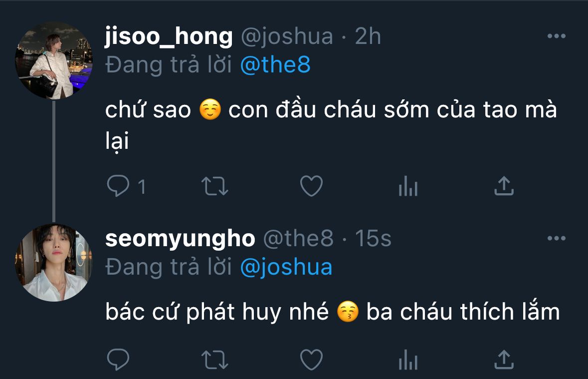Open jisoo_hong's profile picture
Screen dimensions: 588x379
54,61
